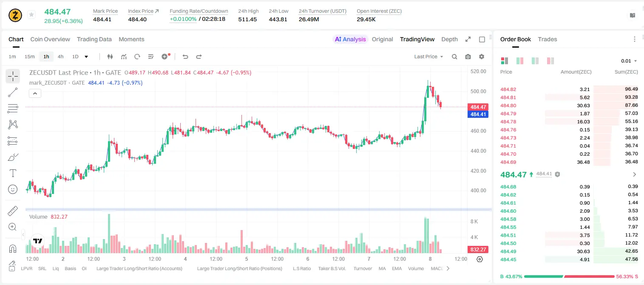Image resolution: width=644 pixels, height=285 pixels.
Task: Select the trend line drawing tool
Action: [x=13, y=92]
